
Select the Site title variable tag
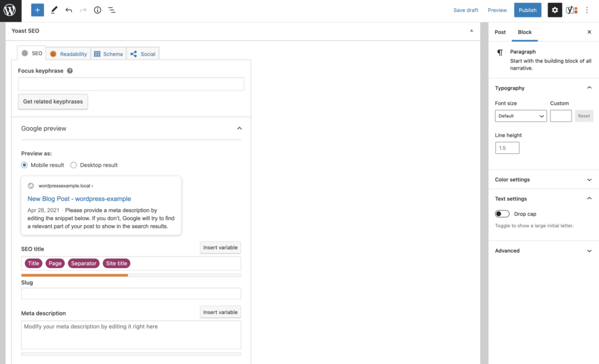coord(116,264)
